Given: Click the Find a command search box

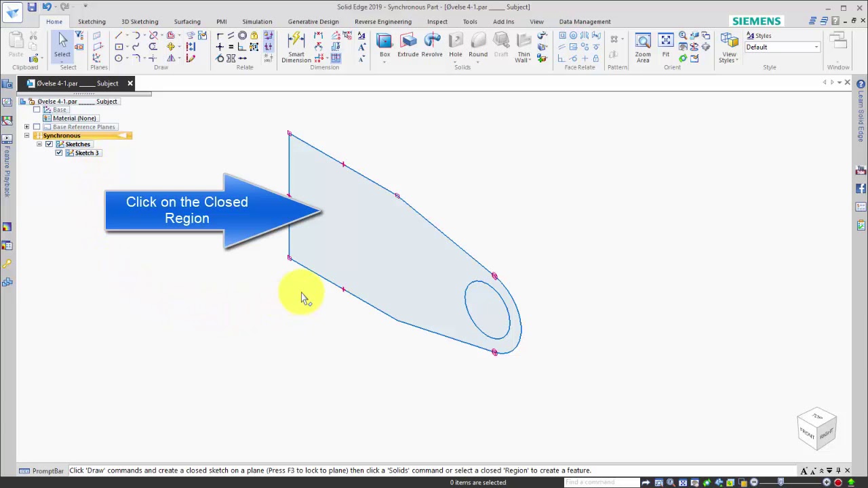Looking at the screenshot, I should (601, 483).
